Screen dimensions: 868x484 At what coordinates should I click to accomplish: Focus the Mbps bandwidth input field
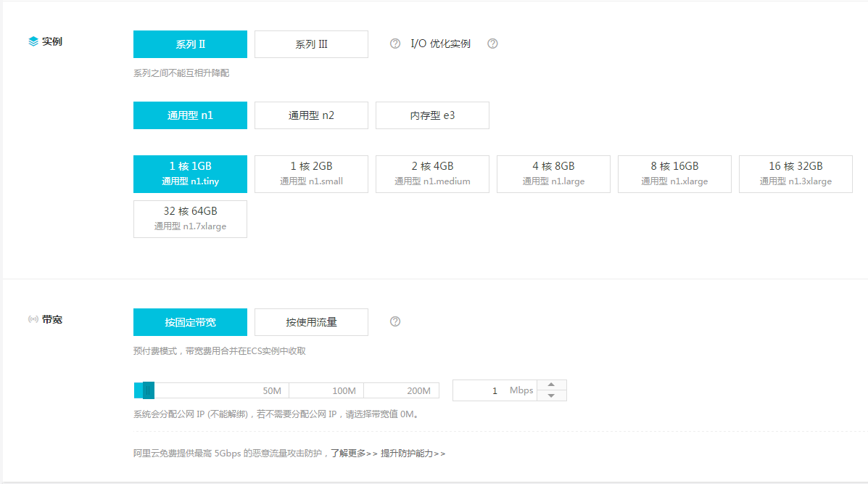pyautogui.click(x=495, y=390)
